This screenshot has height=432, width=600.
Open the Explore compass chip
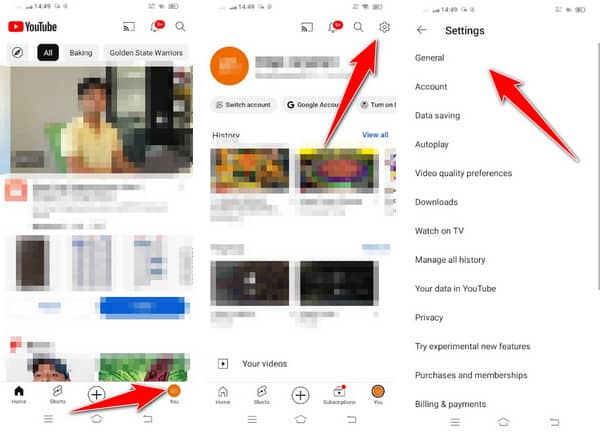click(18, 52)
